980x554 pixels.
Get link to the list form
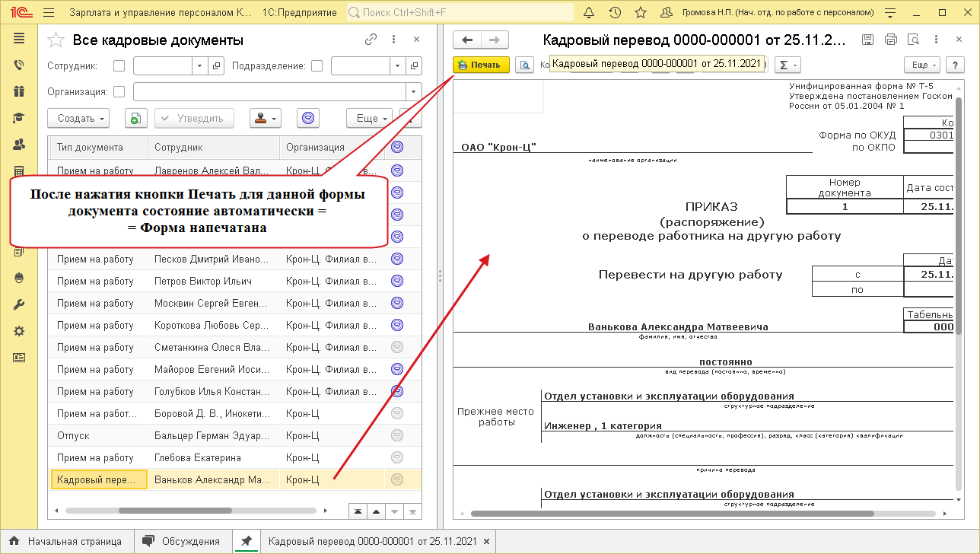pos(371,40)
